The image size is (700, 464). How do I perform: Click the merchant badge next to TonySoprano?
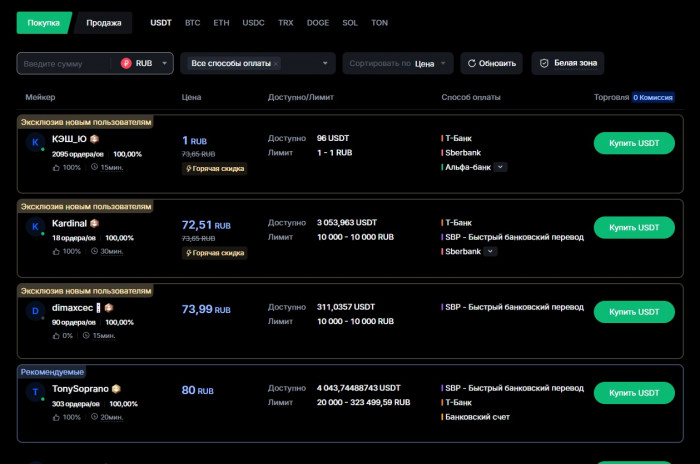click(x=116, y=389)
